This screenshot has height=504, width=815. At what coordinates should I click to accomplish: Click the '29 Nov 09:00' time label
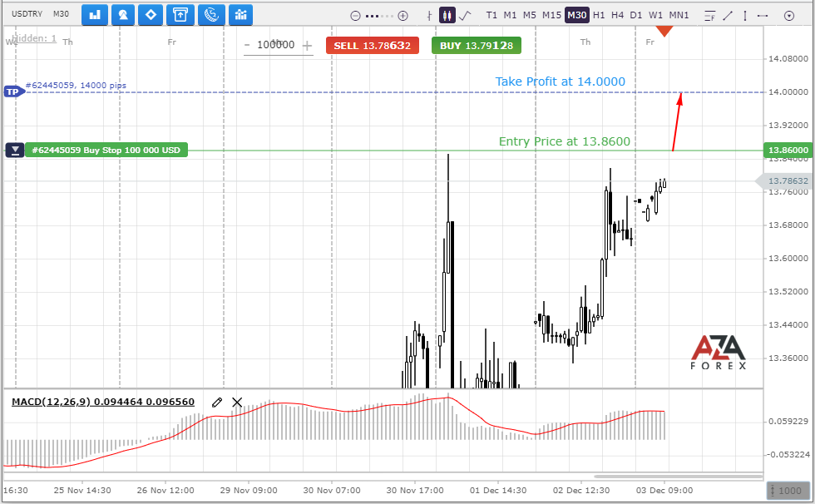[249, 491]
